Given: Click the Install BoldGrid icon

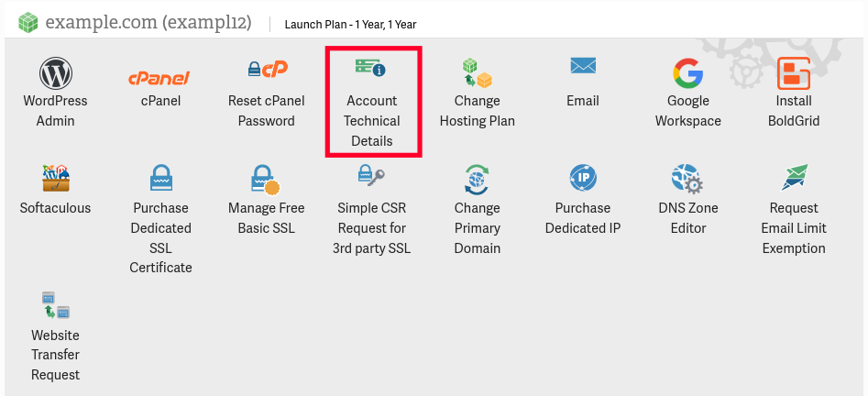Looking at the screenshot, I should point(793,72).
